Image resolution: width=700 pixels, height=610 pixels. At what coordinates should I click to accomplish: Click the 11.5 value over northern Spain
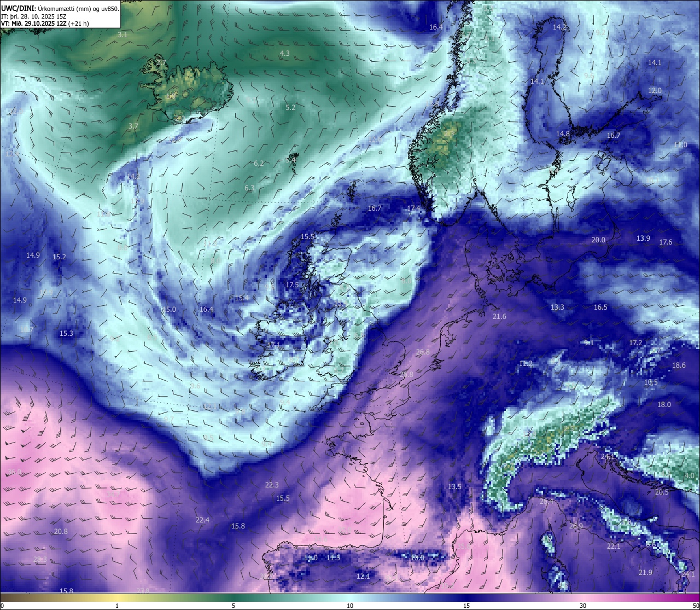coord(333,557)
